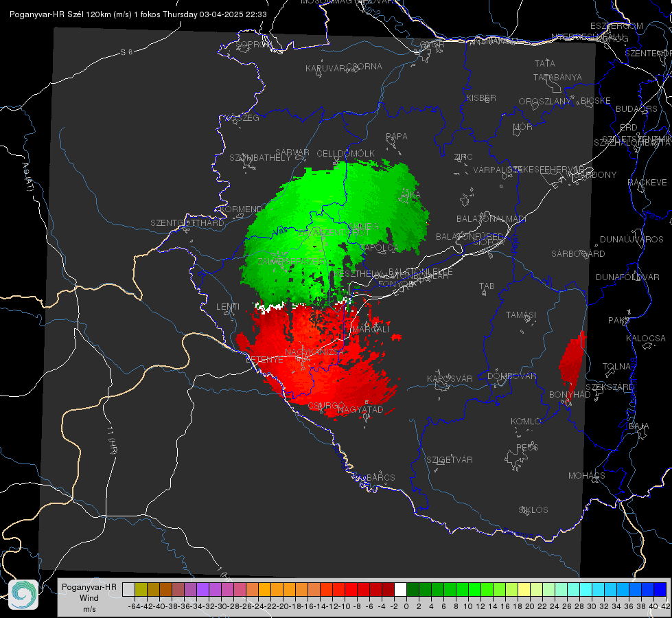Screen dimensions: 672x618
Task: Click the 'MOHÁCS' city label
Action: pos(587,476)
